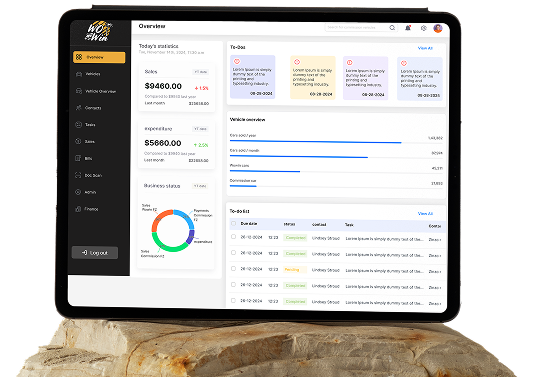
Task: Log out using the Log out button
Action: tap(95, 253)
